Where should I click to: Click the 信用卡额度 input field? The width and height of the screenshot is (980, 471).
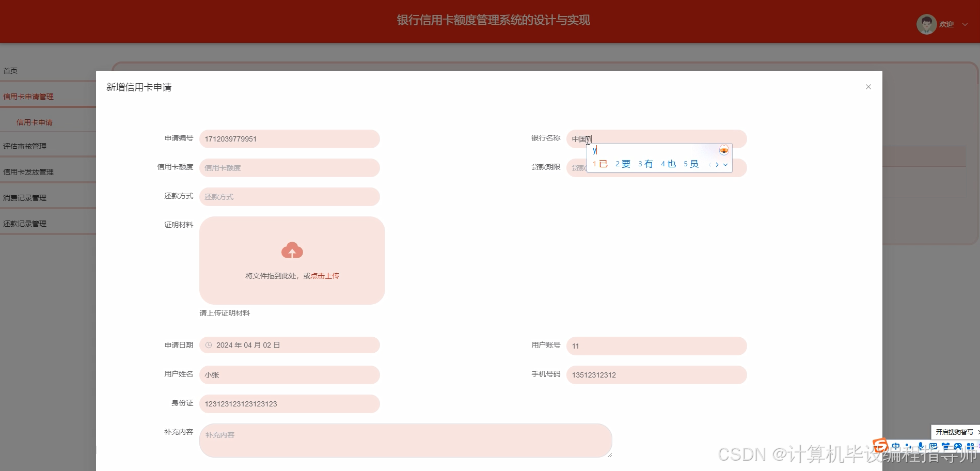290,168
